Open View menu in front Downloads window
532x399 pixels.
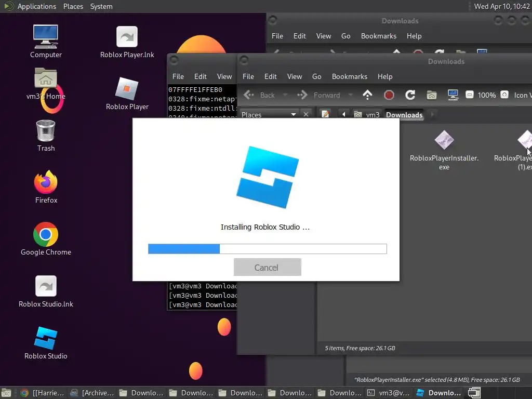click(295, 77)
